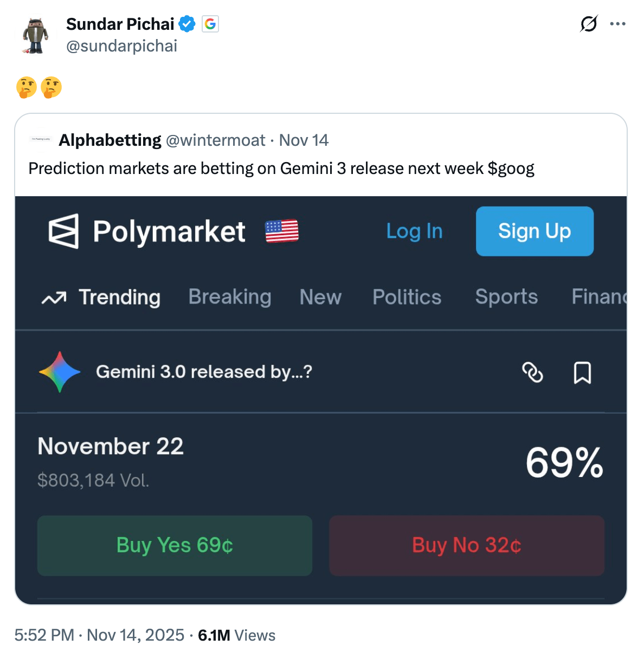The width and height of the screenshot is (644, 658).
Task: Buy Yes at 69 cents
Action: tap(174, 545)
